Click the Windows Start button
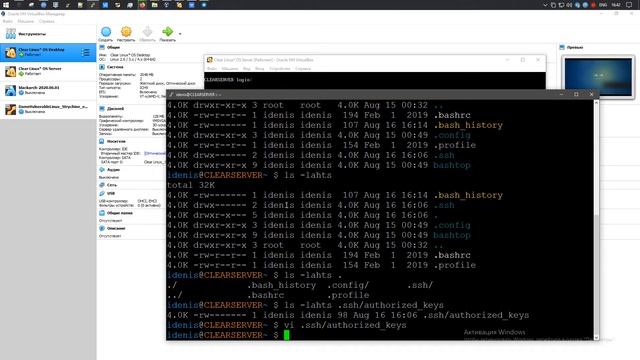The width and height of the screenshot is (640, 360). pos(6,5)
